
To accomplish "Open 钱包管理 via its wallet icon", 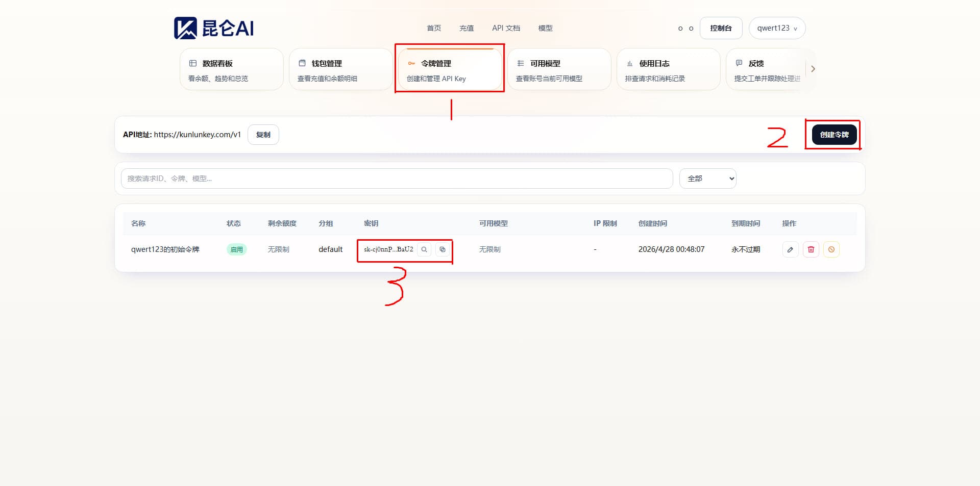I will 302,63.
